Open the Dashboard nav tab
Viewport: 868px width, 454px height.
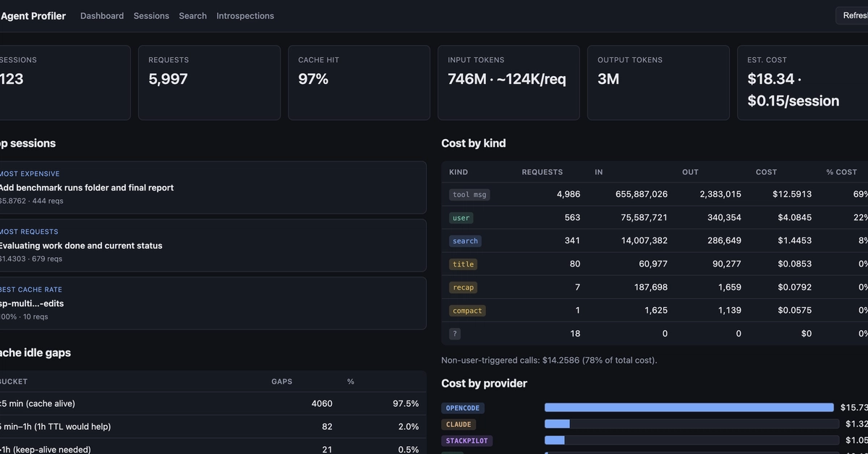102,16
